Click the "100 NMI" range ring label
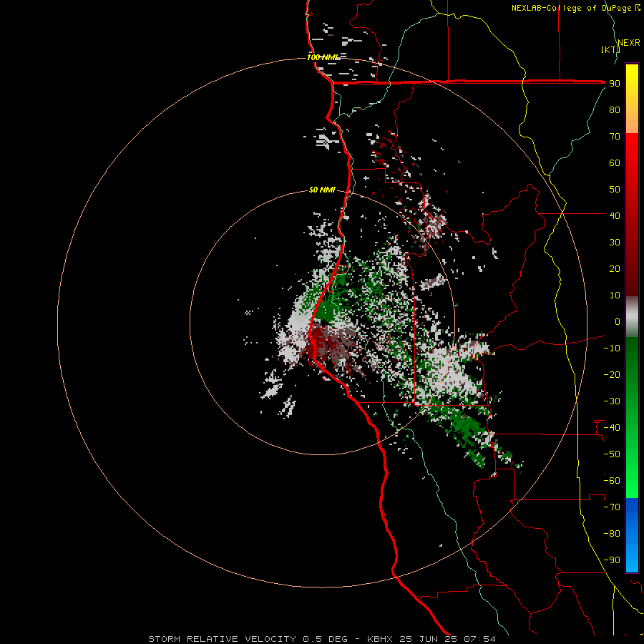This screenshot has width=644, height=644. point(322,57)
